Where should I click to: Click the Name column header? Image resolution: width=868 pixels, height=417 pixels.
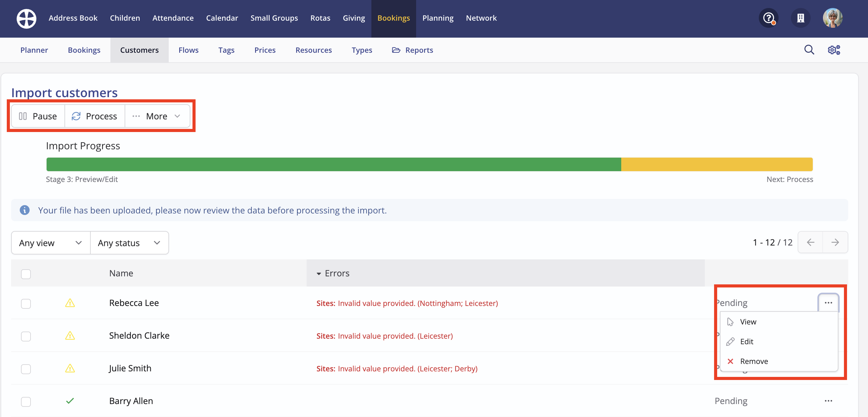pyautogui.click(x=121, y=273)
